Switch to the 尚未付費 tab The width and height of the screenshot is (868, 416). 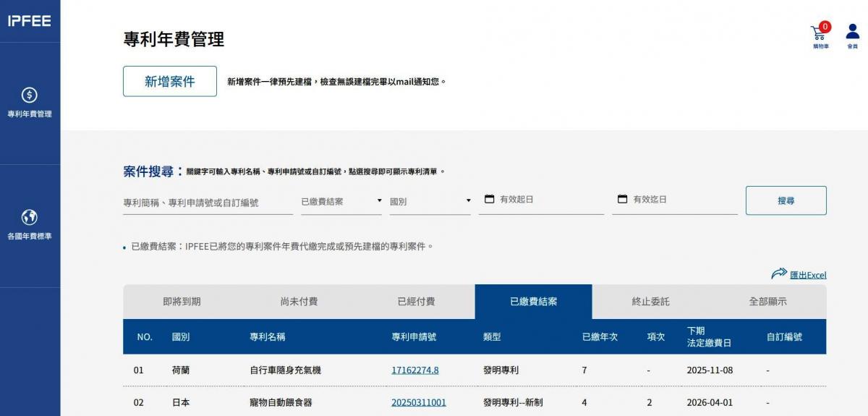(299, 302)
